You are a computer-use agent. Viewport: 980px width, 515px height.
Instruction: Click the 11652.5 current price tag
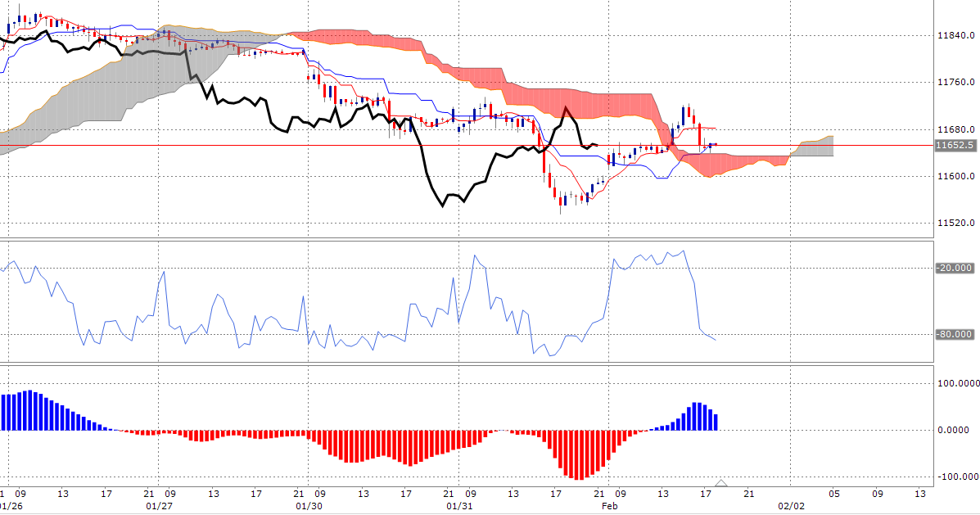(x=955, y=146)
